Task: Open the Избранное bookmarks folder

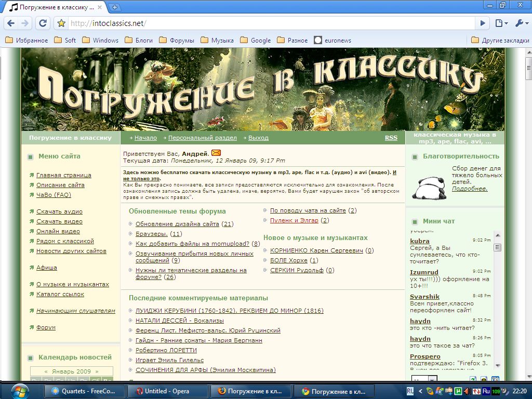Action: (x=27, y=41)
